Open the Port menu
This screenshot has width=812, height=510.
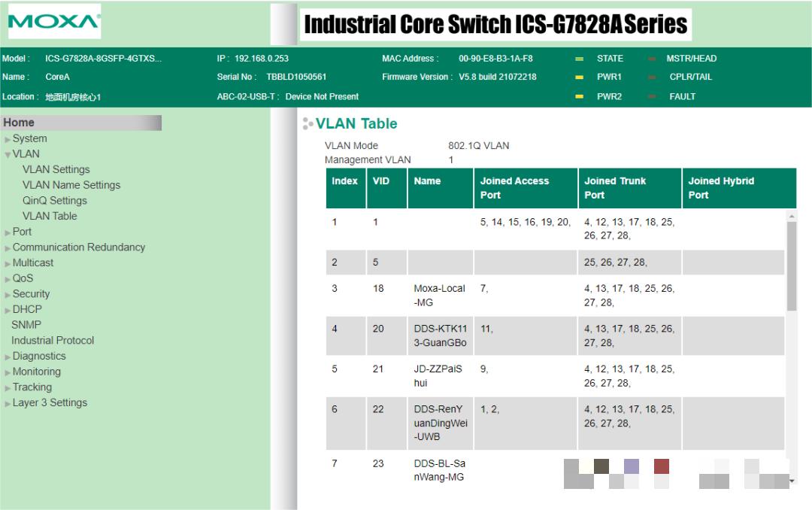(x=22, y=232)
